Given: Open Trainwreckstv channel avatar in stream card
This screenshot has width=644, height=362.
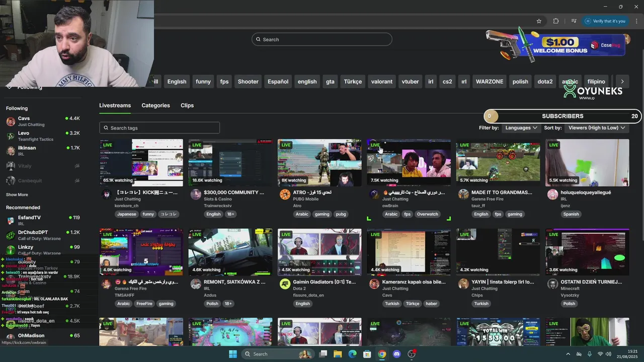Looking at the screenshot, I should [196, 195].
